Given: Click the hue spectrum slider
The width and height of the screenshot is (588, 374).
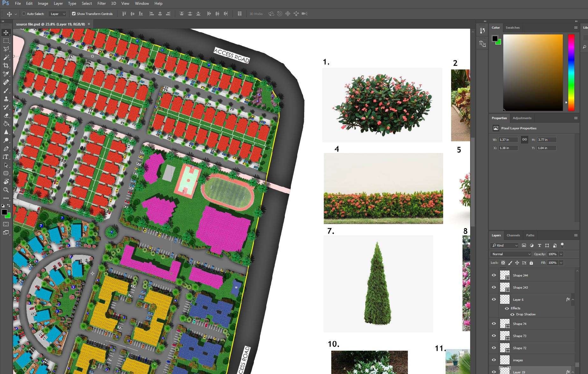Looking at the screenshot, I should click(x=571, y=72).
